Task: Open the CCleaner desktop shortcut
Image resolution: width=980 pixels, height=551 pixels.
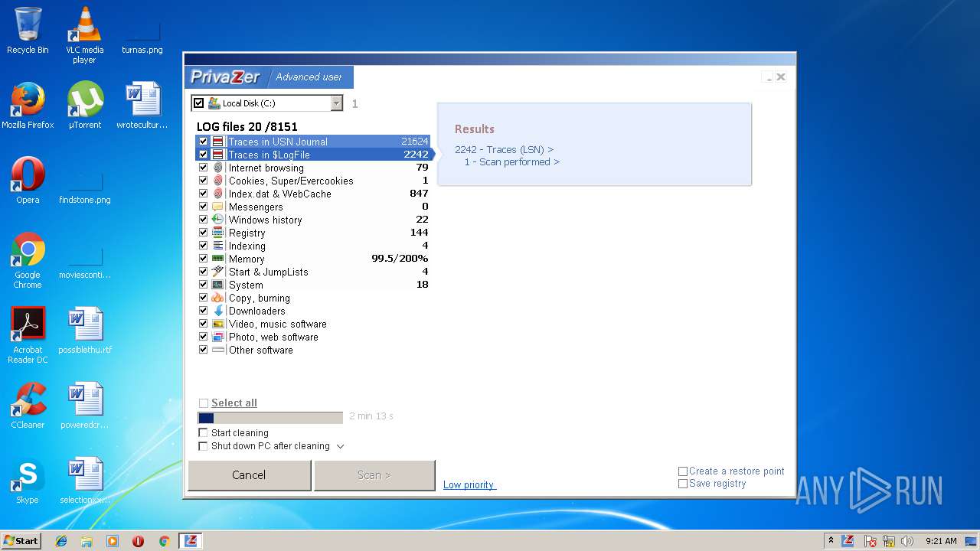Action: [x=28, y=406]
